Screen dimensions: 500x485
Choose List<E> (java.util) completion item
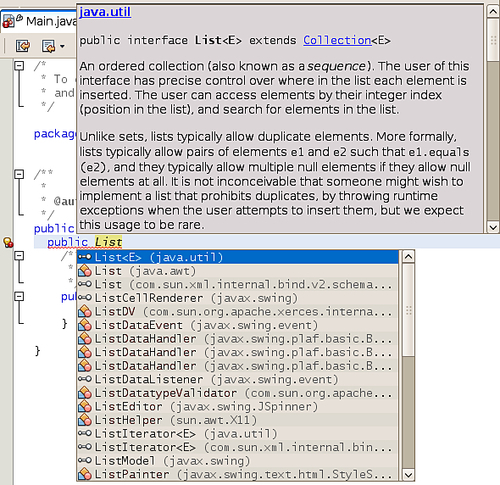pyautogui.click(x=238, y=257)
